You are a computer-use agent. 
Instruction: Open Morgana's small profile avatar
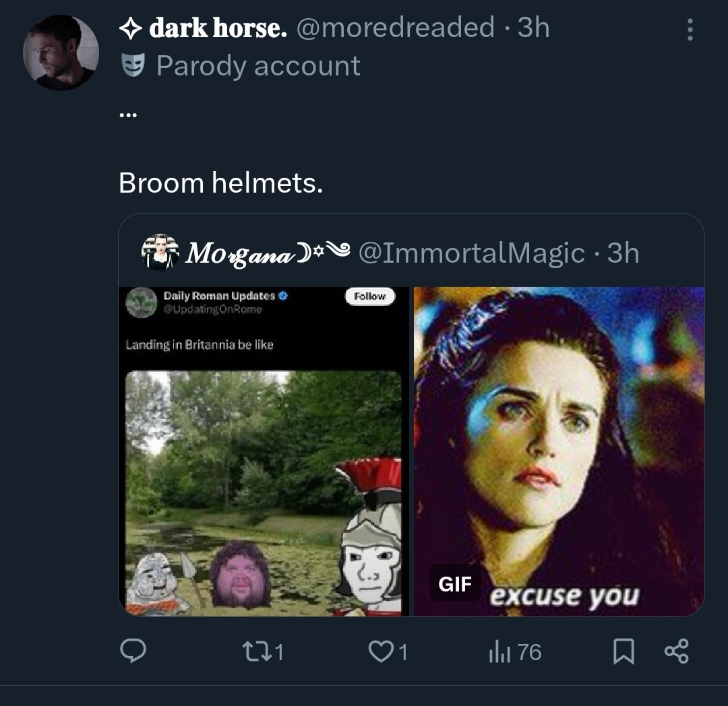pos(160,253)
